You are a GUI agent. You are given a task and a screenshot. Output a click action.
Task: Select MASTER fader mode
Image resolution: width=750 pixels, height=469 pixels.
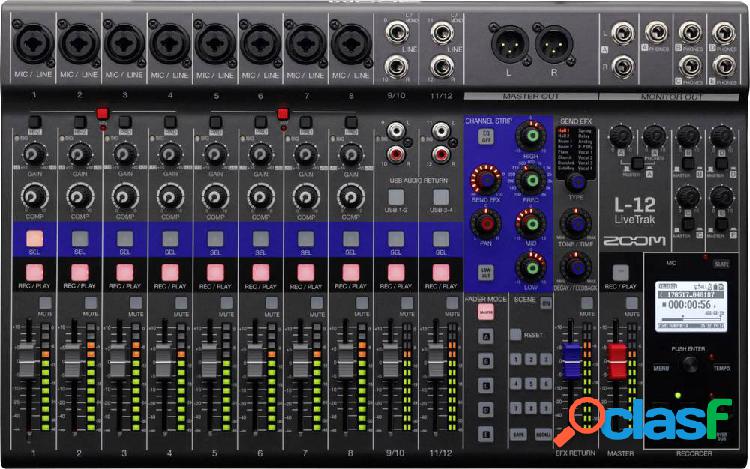pyautogui.click(x=485, y=312)
